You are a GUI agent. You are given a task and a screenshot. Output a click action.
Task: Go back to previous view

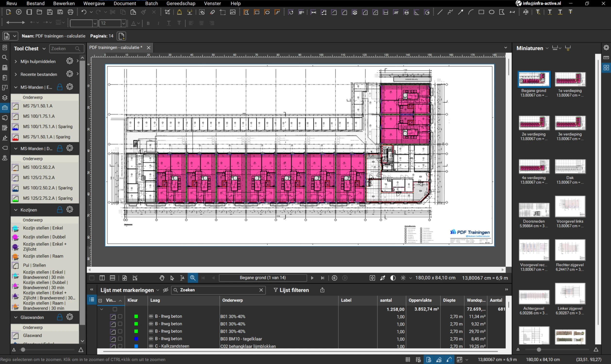tap(334, 278)
